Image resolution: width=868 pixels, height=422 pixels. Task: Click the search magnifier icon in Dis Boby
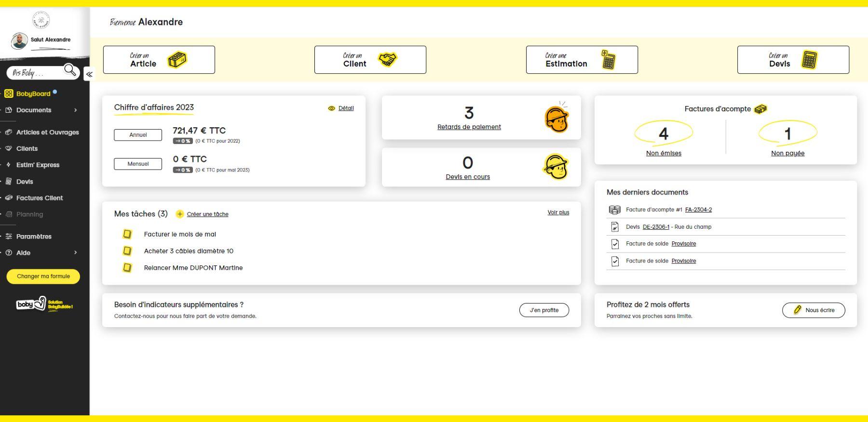tap(70, 70)
